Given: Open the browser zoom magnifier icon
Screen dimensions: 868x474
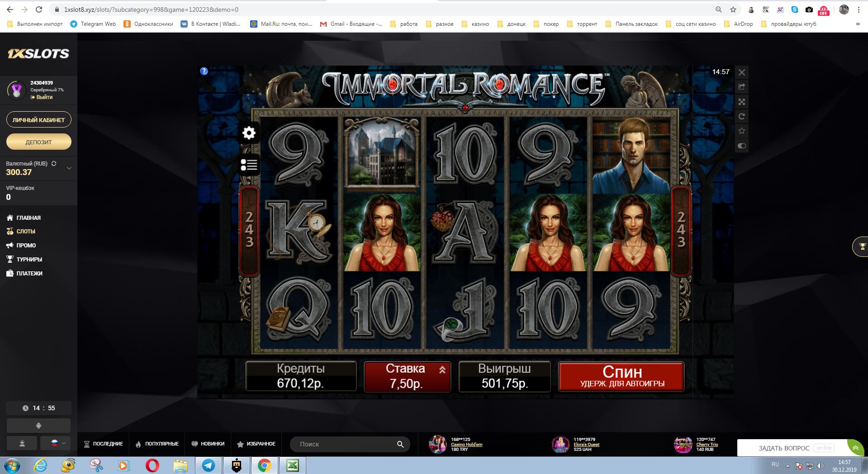Looking at the screenshot, I should (718, 9).
